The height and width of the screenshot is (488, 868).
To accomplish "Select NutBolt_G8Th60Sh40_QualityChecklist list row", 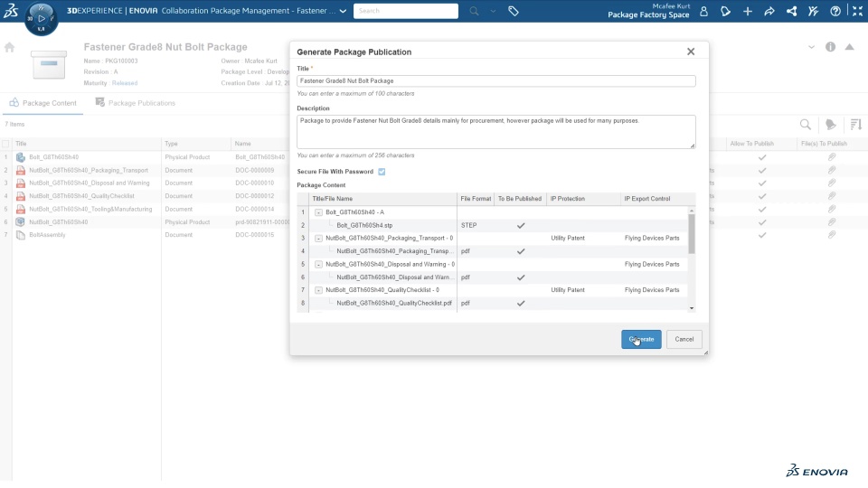I will coord(81,196).
